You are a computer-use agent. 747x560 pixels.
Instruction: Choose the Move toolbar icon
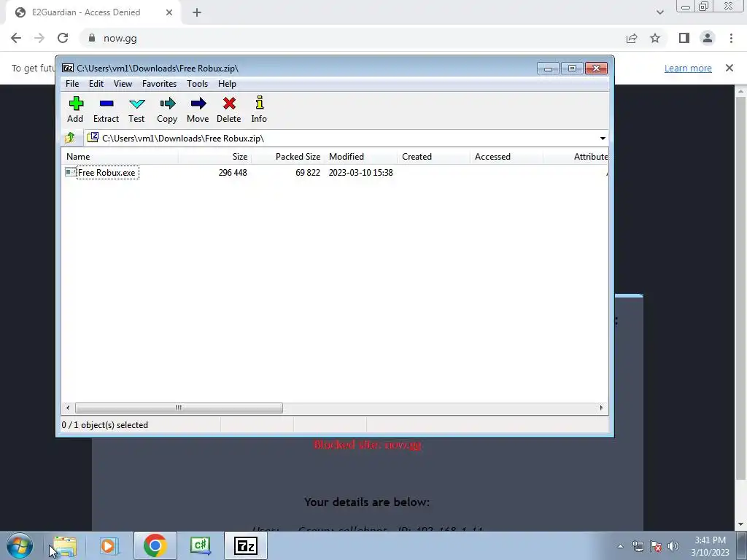pyautogui.click(x=198, y=109)
